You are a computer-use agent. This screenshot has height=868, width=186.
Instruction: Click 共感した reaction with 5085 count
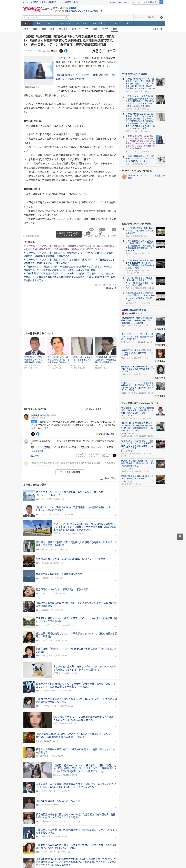81,455
